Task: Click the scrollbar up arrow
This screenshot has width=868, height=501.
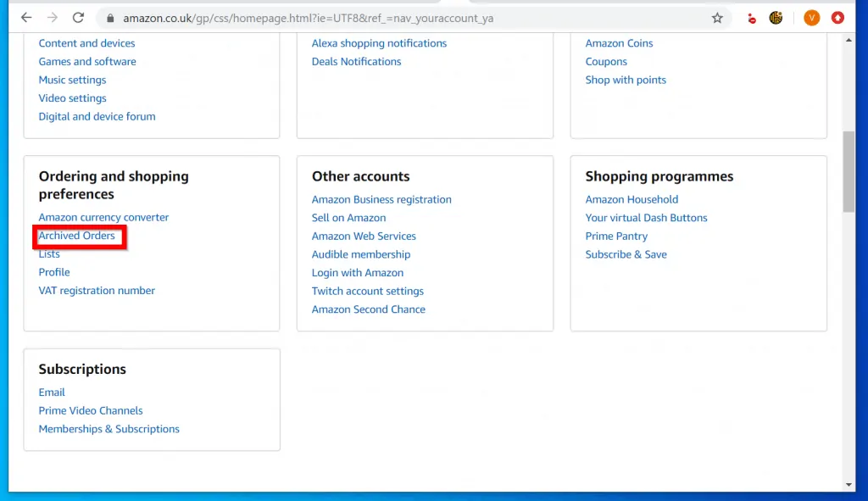Action: [x=849, y=41]
